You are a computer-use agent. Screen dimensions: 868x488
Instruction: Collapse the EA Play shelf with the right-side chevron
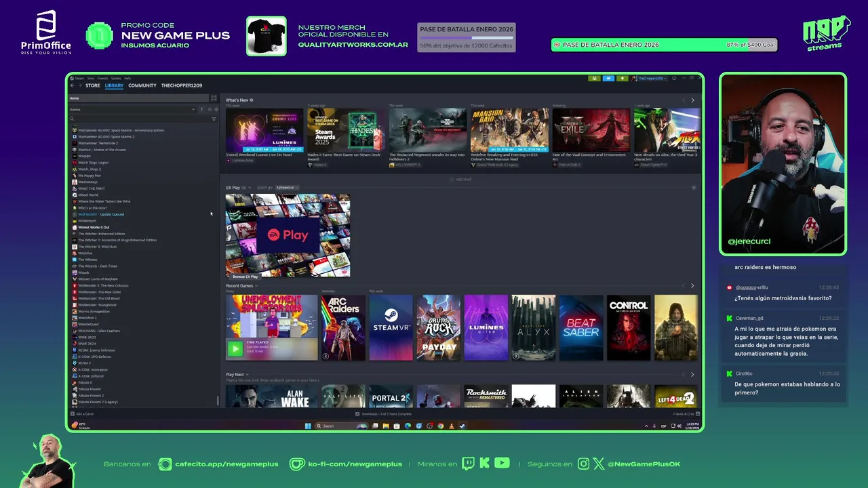(x=693, y=188)
